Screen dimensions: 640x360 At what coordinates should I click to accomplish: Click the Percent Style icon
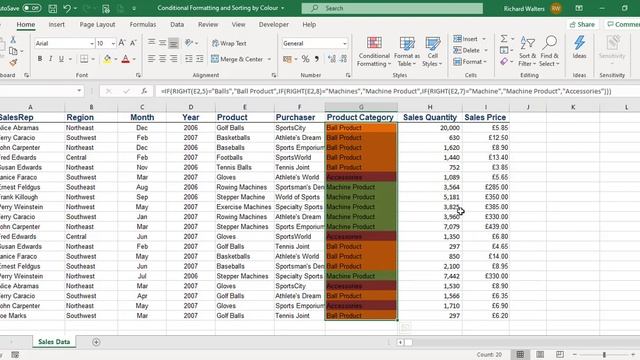point(305,59)
